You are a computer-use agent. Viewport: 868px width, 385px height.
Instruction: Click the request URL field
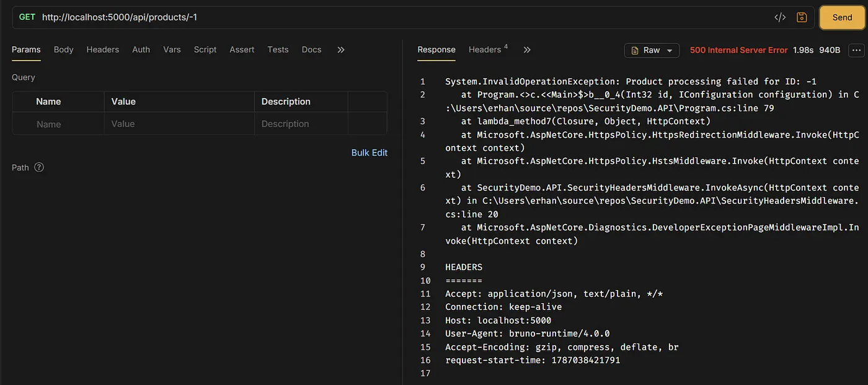[403, 17]
